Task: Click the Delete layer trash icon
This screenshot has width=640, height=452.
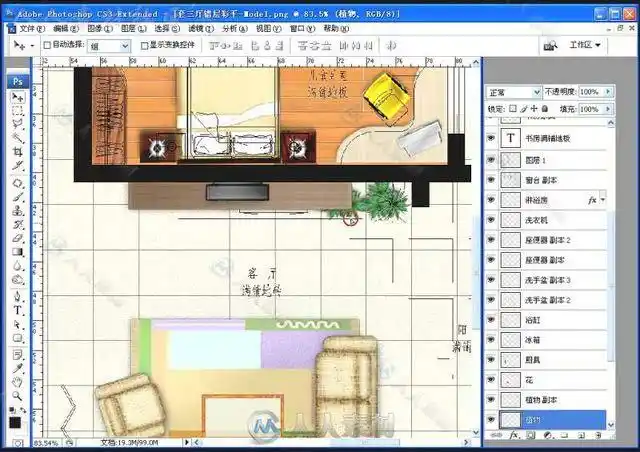Action: [598, 436]
